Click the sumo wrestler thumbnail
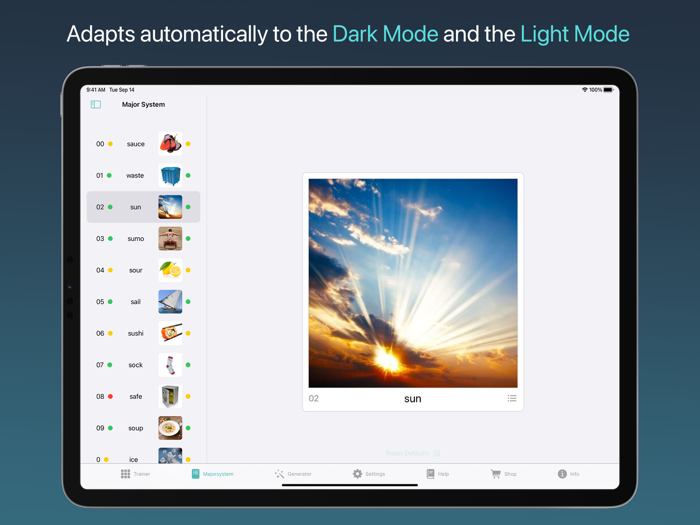The height and width of the screenshot is (525, 700). click(170, 238)
